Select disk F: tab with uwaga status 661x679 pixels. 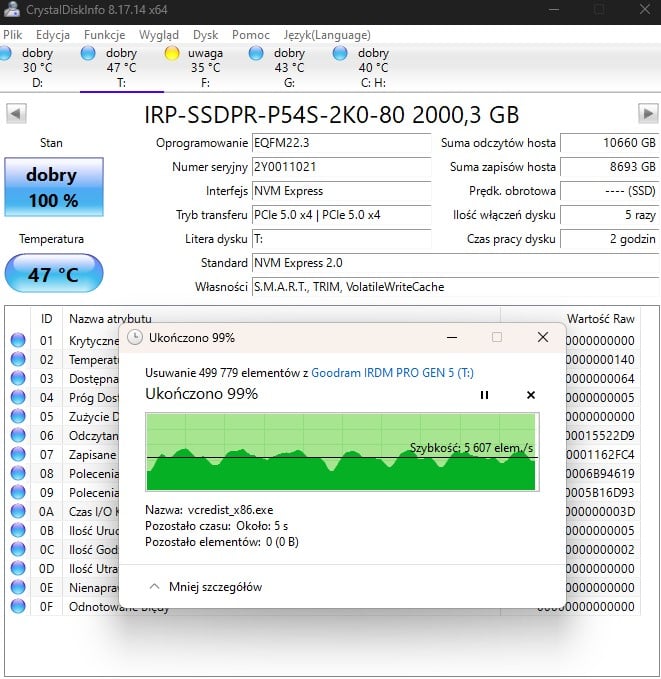[x=205, y=68]
